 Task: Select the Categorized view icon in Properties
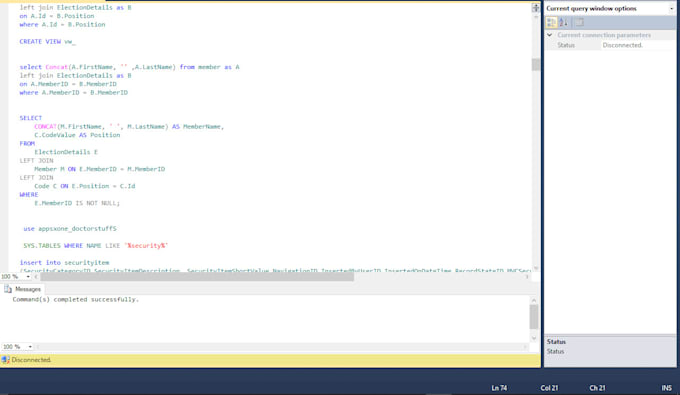(551, 22)
